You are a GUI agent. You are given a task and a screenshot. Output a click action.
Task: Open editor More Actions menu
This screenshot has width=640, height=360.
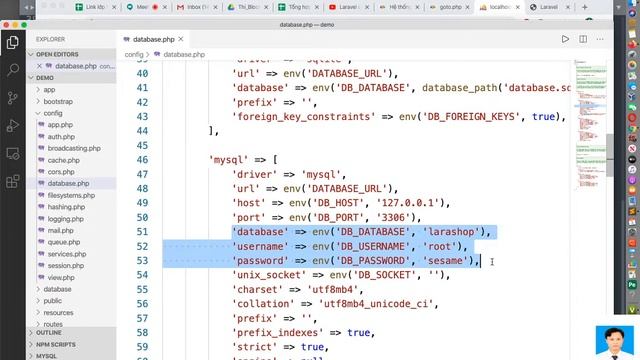point(600,39)
